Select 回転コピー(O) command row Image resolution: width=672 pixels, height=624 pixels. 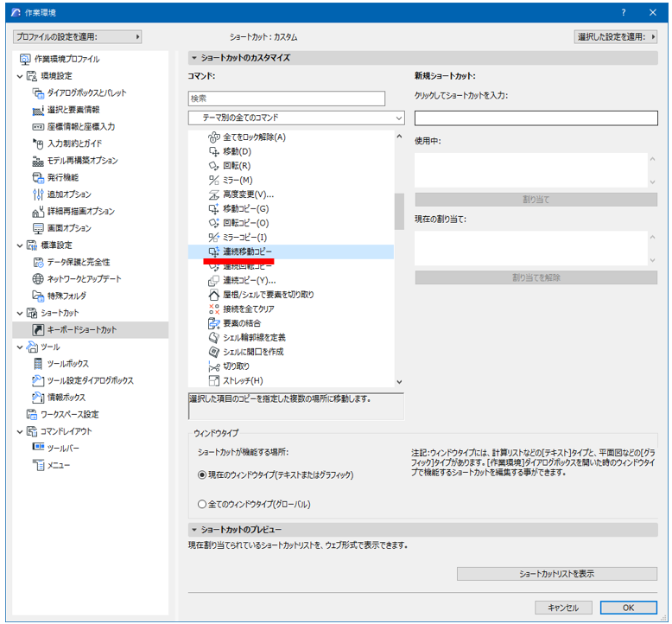(x=291, y=223)
